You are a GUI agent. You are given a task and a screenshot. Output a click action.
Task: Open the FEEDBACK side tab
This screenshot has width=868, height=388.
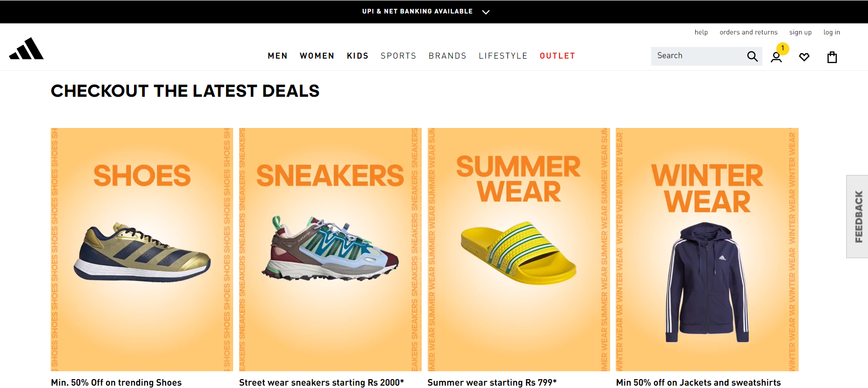click(x=857, y=216)
